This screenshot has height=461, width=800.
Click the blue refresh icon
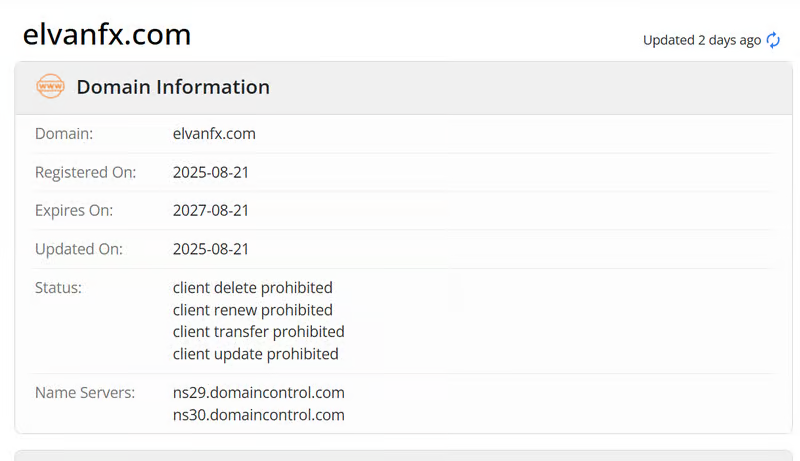coord(773,40)
